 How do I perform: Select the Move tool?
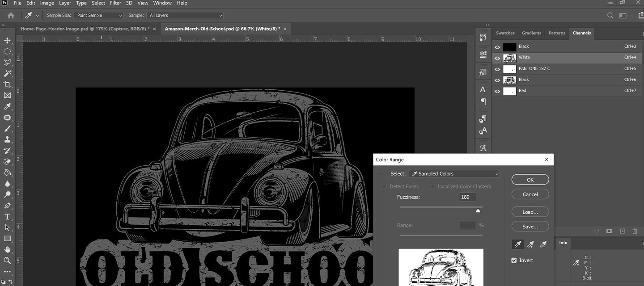pos(7,41)
